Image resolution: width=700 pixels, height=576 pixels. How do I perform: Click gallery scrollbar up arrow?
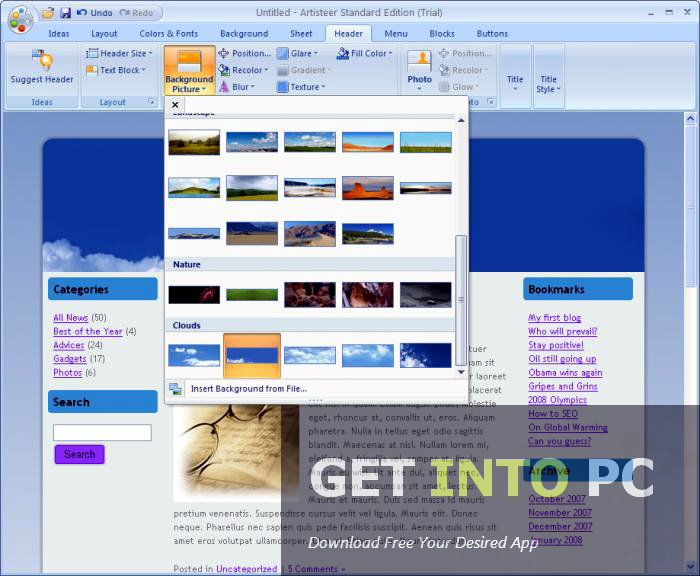coord(461,120)
